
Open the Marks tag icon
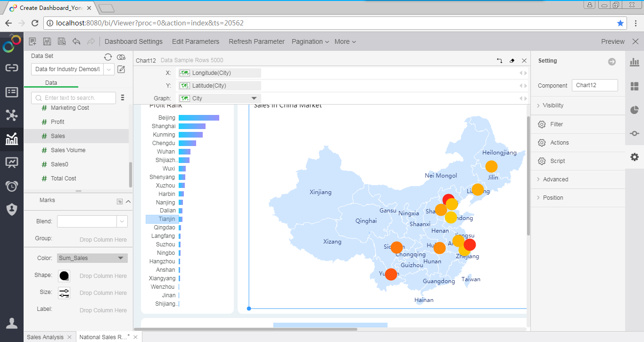120,202
